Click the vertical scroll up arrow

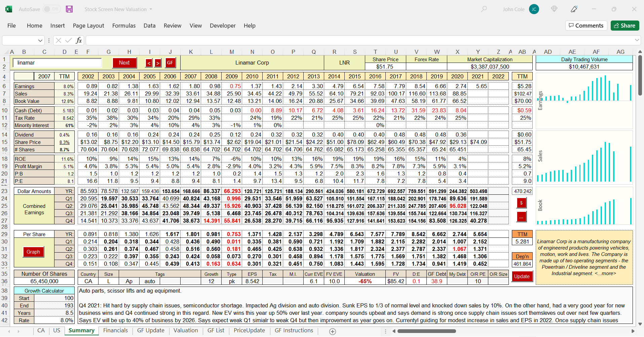pyautogui.click(x=640, y=51)
